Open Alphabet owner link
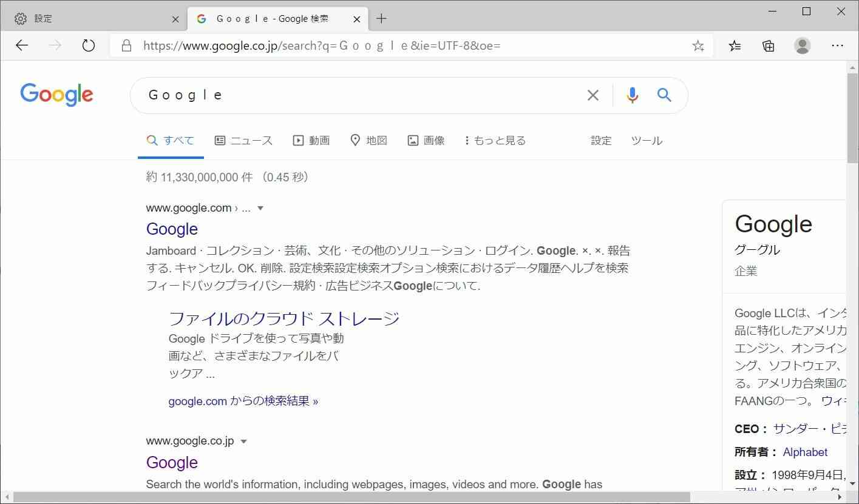The image size is (859, 504). (x=805, y=452)
